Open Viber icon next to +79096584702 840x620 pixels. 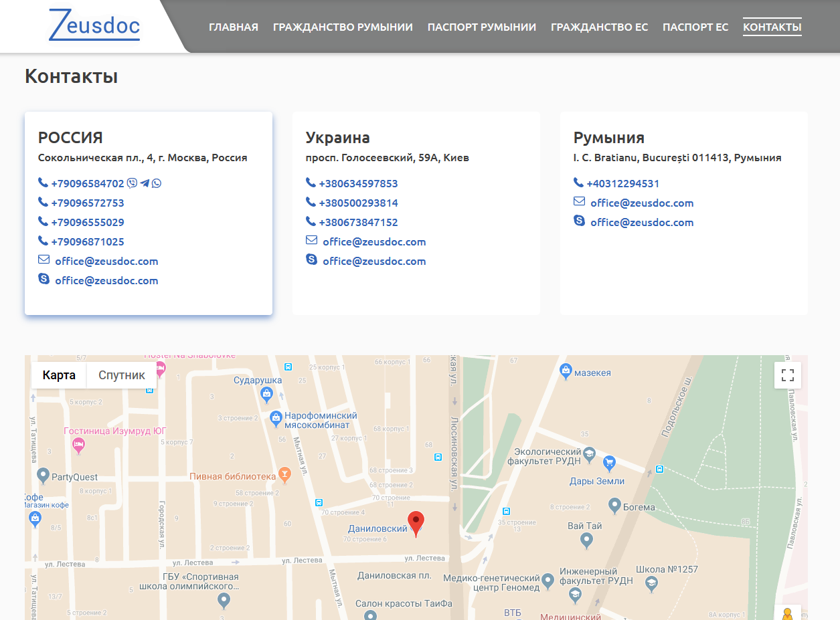132,183
